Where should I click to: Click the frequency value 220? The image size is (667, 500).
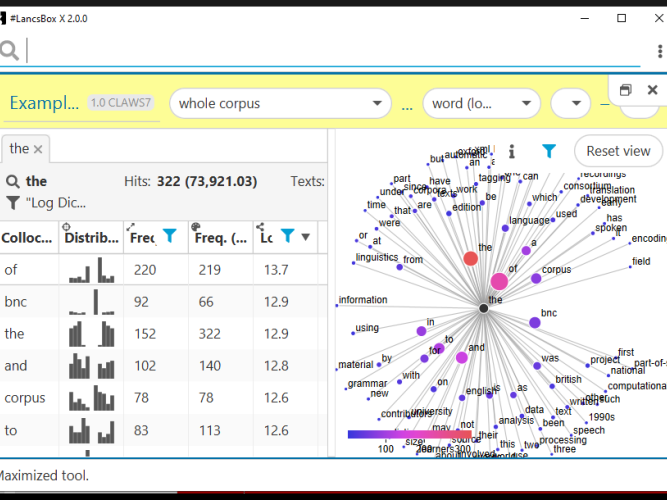coord(145,270)
